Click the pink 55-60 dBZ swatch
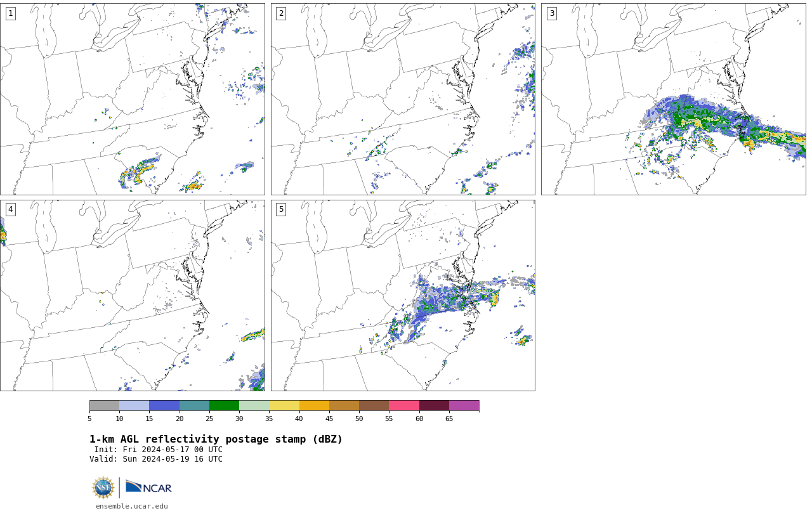Image resolution: width=812 pixels, height=513 pixels. point(404,406)
